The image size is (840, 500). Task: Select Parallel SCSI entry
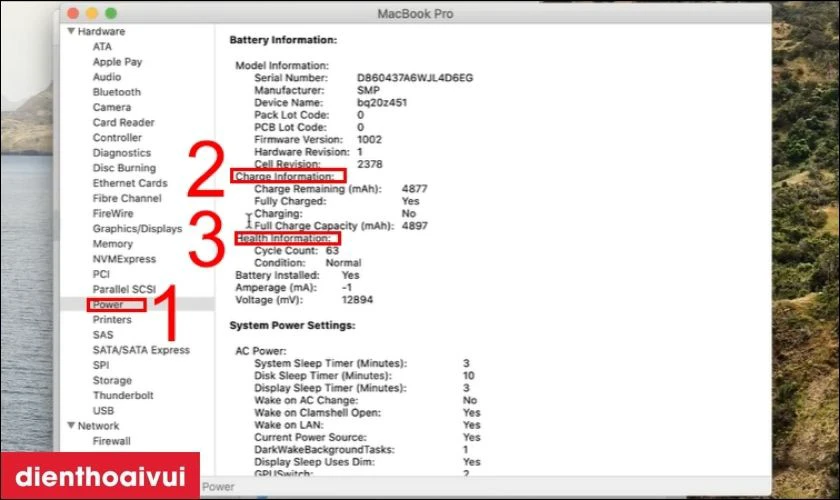pos(124,289)
